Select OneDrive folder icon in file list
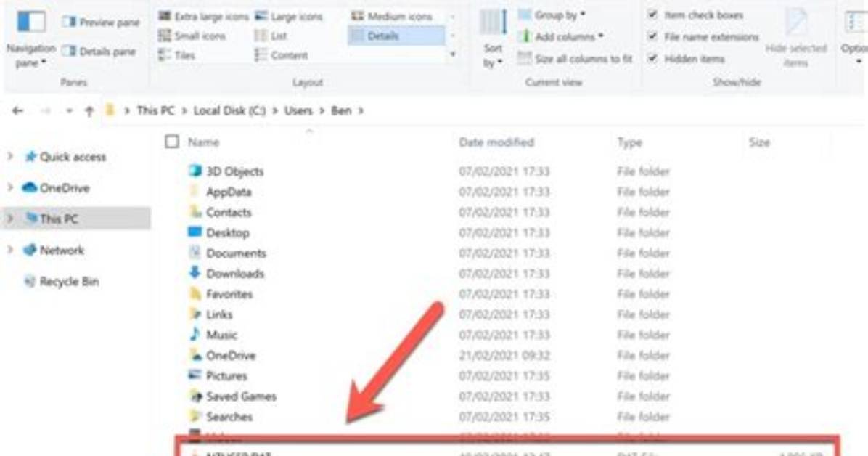The image size is (868, 456). pos(195,354)
